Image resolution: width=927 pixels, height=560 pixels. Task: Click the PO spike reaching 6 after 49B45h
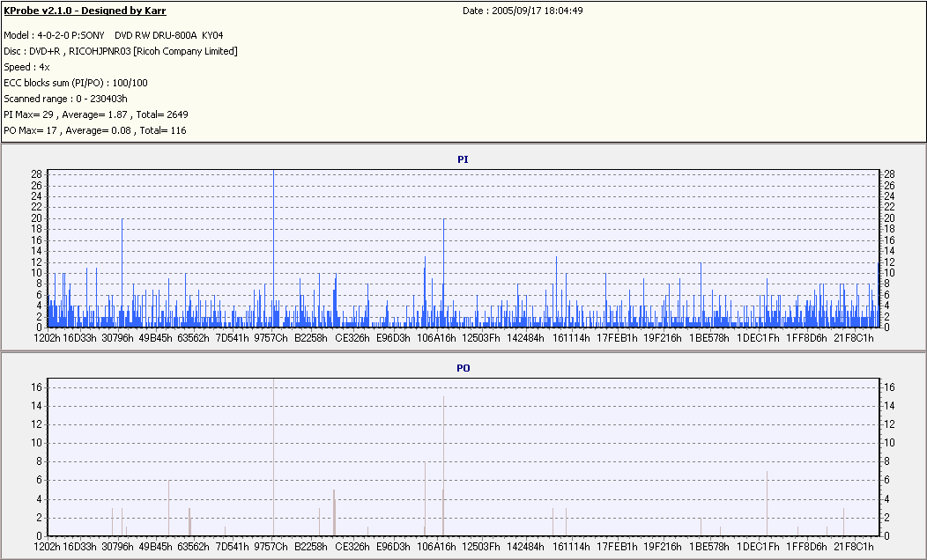pyautogui.click(x=169, y=508)
